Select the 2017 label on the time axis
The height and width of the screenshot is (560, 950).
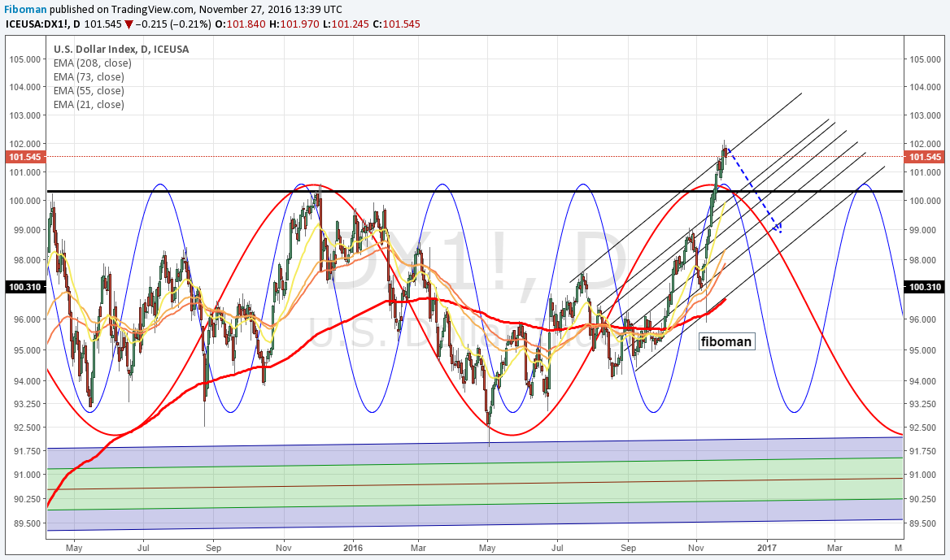point(766,549)
